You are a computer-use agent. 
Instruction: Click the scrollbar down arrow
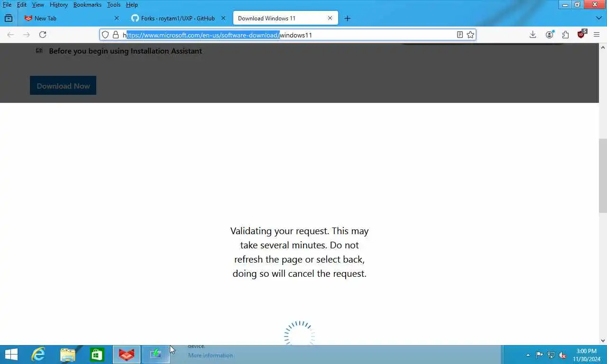[x=603, y=340]
